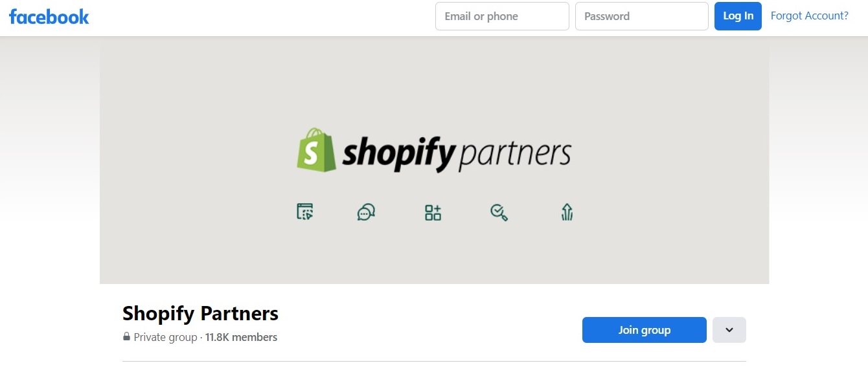Click the Private group label

coord(165,337)
